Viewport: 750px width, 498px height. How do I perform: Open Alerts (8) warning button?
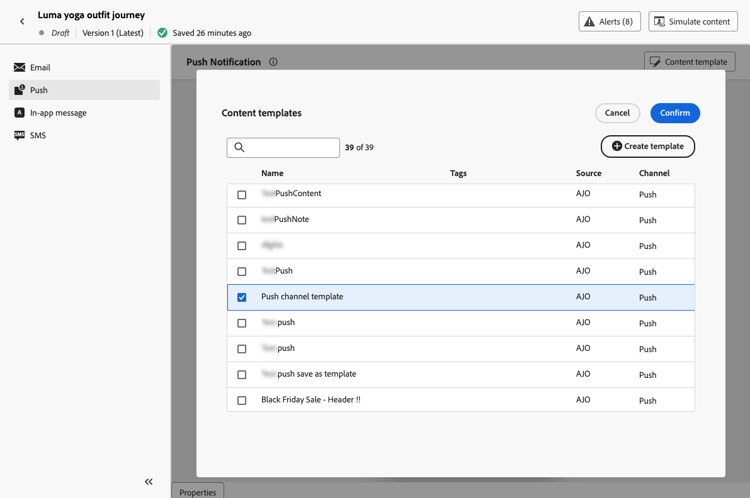point(609,21)
